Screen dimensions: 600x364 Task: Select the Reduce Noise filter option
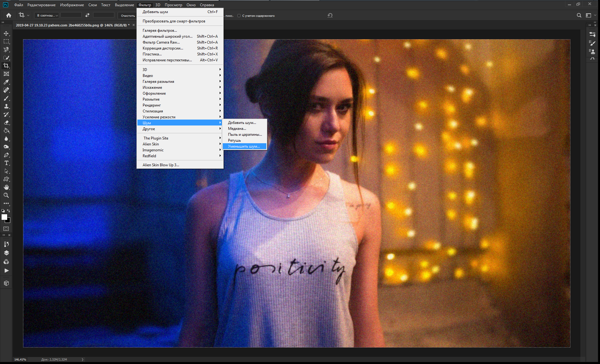[243, 146]
